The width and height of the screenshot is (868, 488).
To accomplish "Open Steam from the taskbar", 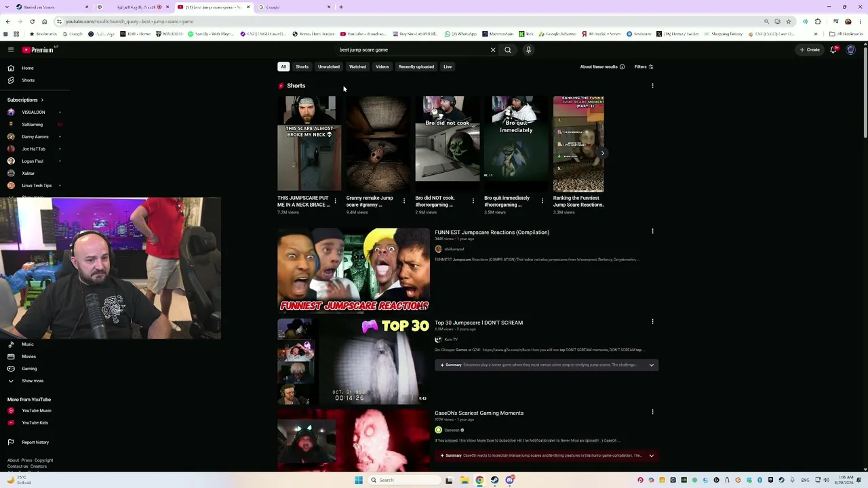I will pos(494,480).
